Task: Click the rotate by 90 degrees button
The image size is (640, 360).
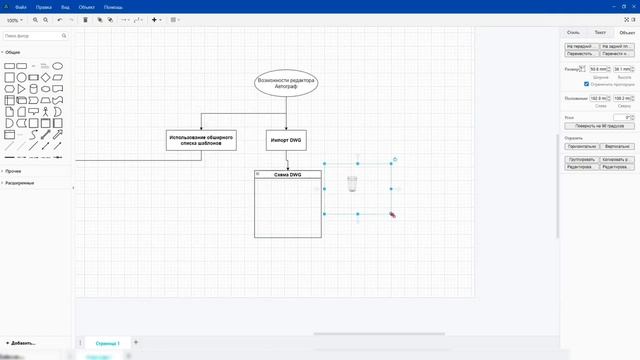Action: click(599, 126)
